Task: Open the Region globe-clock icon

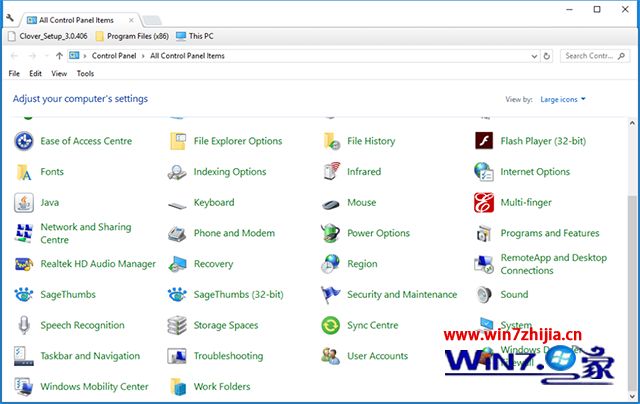Action: pos(331,264)
